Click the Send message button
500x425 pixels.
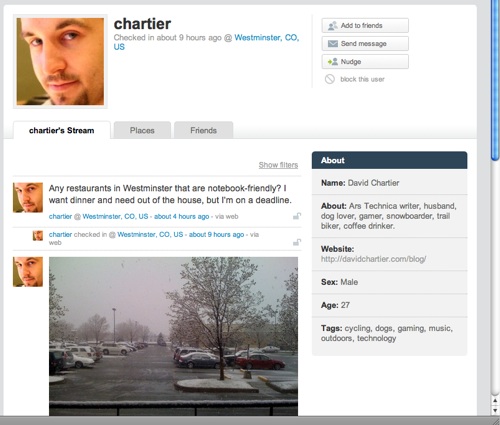[x=365, y=44]
